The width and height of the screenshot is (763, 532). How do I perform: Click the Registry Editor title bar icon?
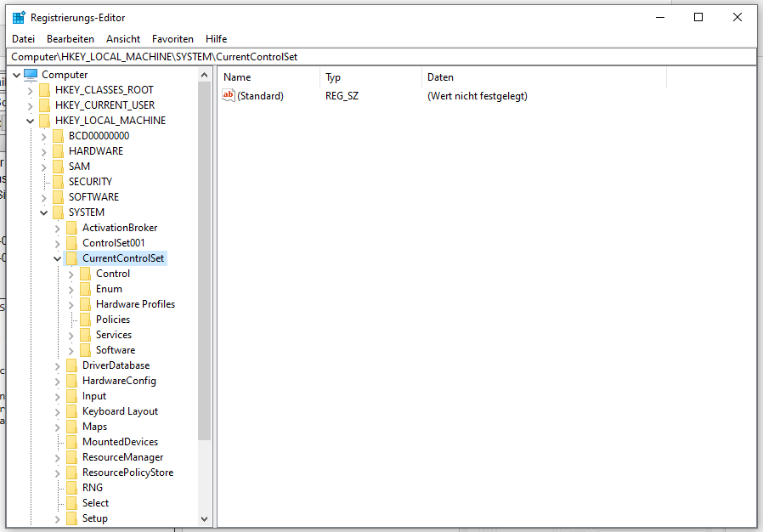(19, 18)
